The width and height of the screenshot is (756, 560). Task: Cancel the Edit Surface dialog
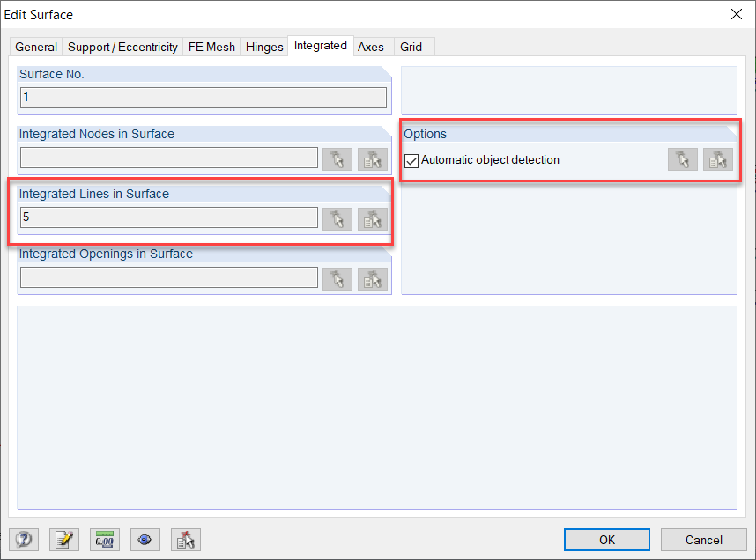(703, 540)
